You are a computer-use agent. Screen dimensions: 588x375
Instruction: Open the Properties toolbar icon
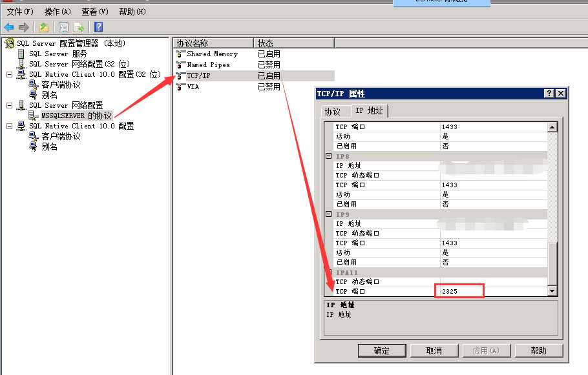pos(64,27)
